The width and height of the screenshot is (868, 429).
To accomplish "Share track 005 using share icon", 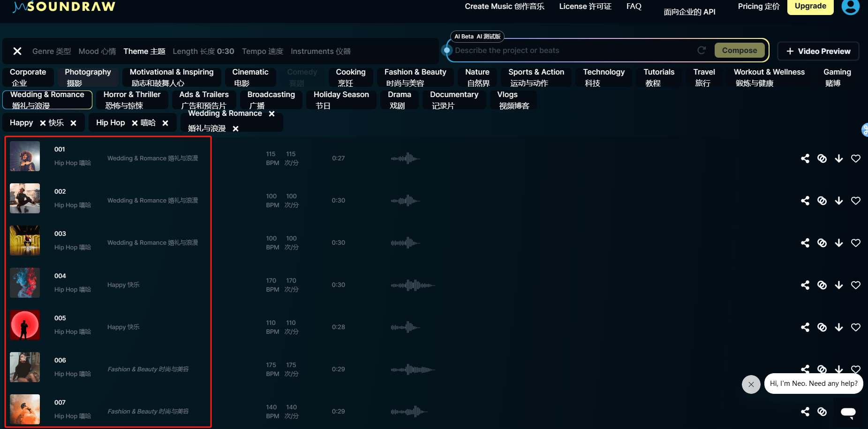I will 805,327.
